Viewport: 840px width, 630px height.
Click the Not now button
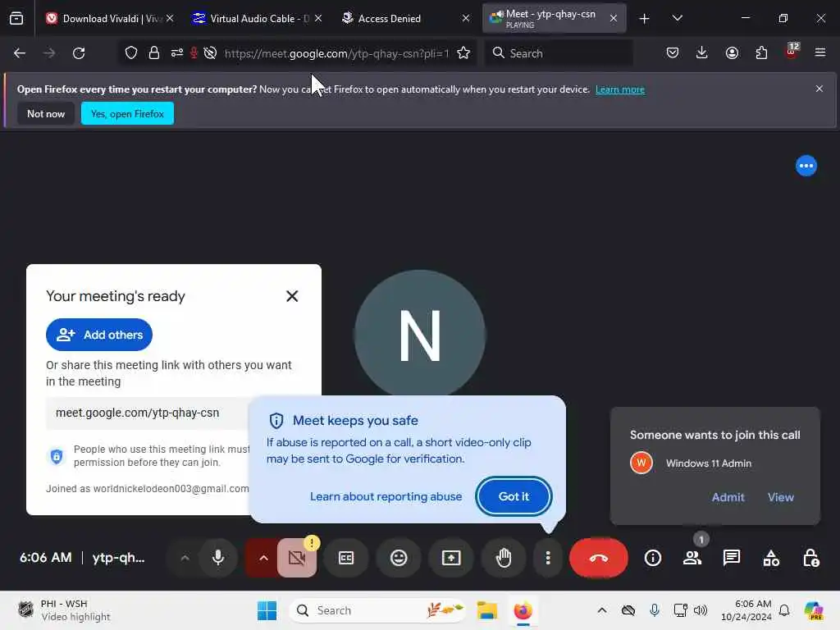point(46,113)
